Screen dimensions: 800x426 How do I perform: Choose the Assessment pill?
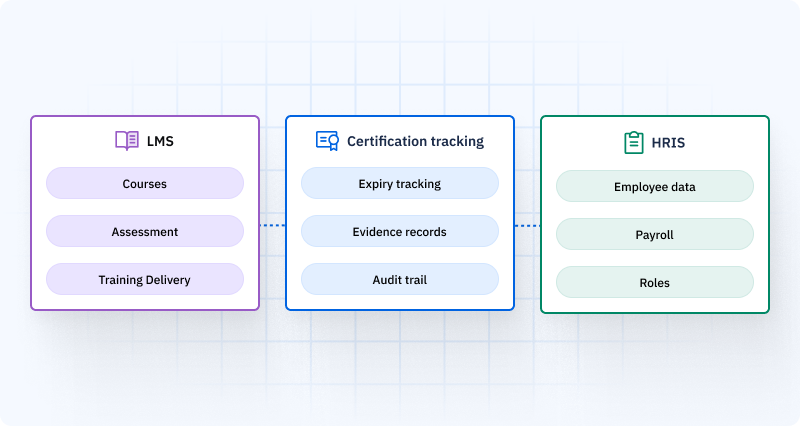145,232
